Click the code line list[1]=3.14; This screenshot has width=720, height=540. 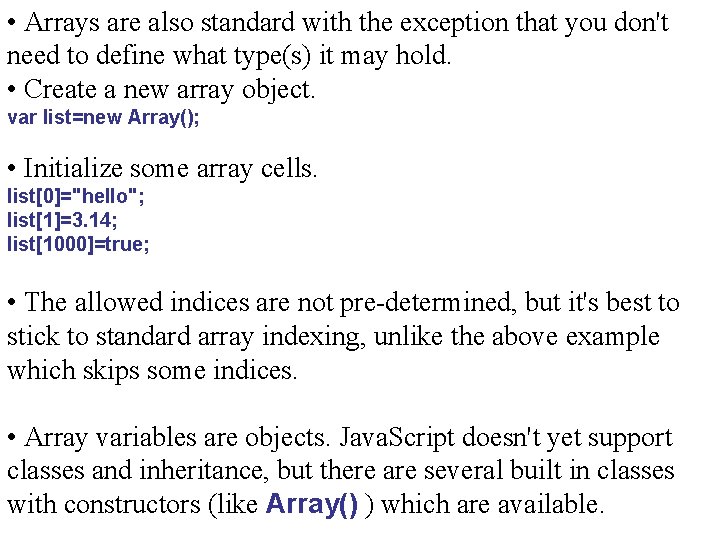62,220
